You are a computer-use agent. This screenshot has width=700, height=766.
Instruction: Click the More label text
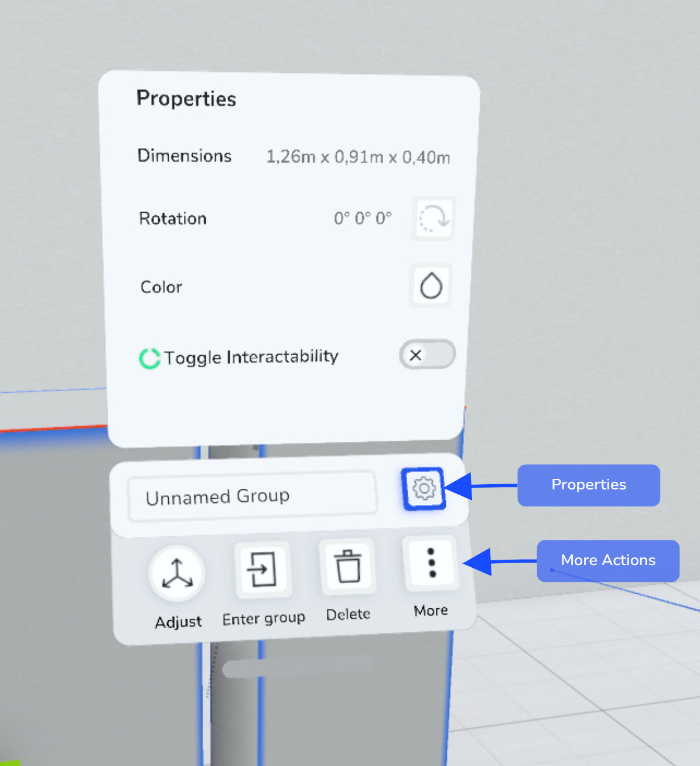tap(431, 611)
